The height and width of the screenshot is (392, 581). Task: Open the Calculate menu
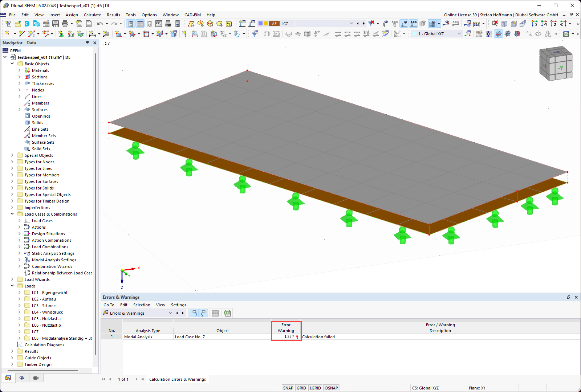92,15
